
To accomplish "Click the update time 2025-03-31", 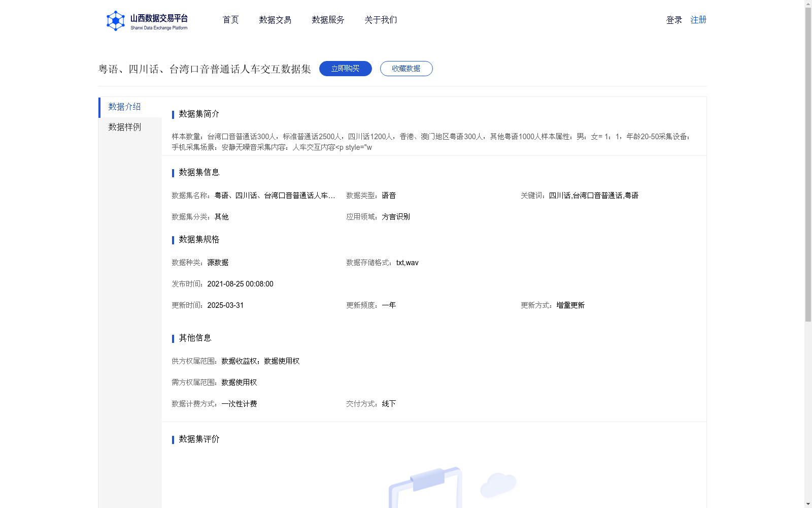I will pyautogui.click(x=225, y=305).
